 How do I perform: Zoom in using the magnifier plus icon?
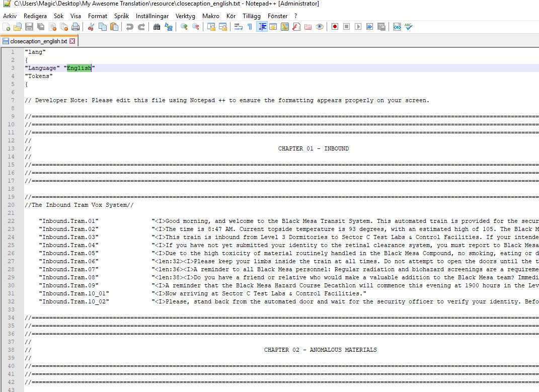[x=184, y=27]
